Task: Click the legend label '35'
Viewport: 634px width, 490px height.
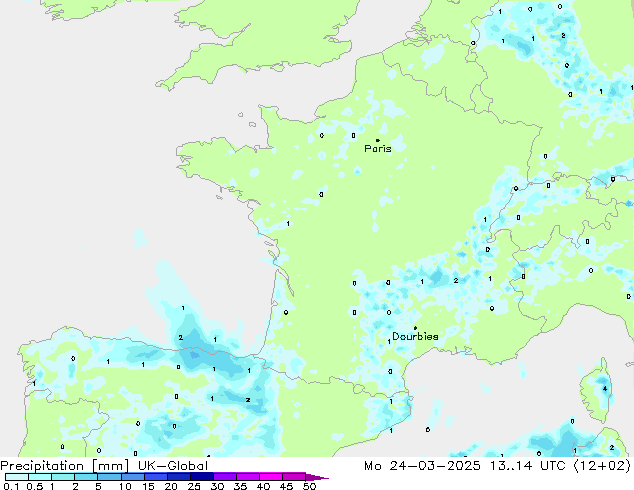Action: click(241, 486)
